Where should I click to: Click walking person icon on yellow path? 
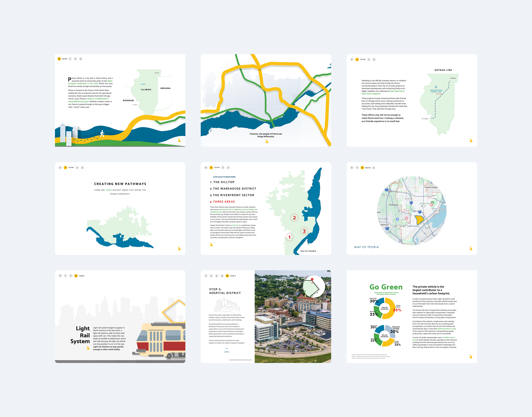pos(102,133)
